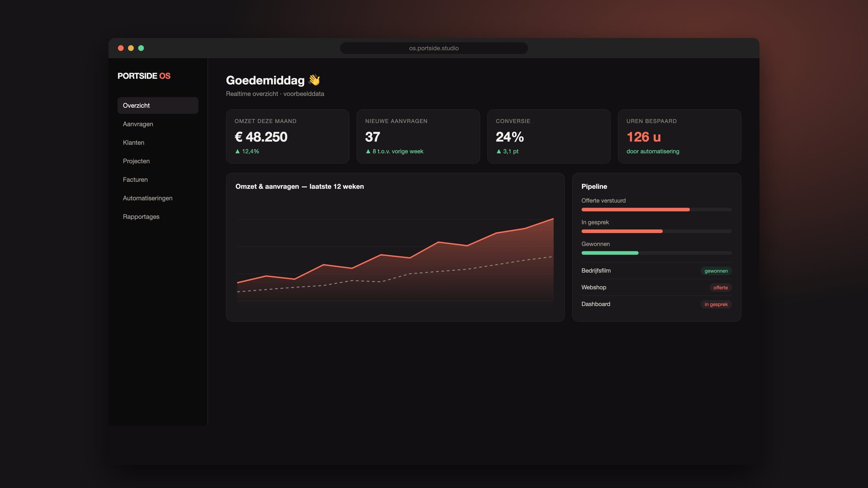Click the € 48.250 value
The width and height of the screenshot is (868, 488).
coord(261,137)
